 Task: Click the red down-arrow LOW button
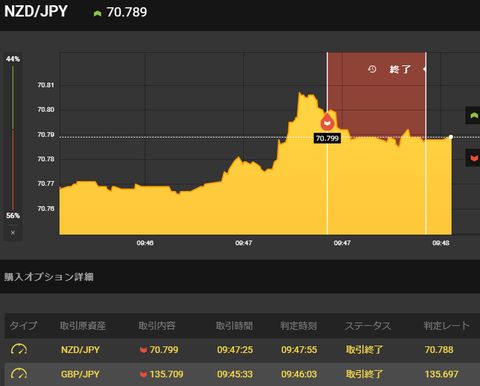(x=473, y=158)
